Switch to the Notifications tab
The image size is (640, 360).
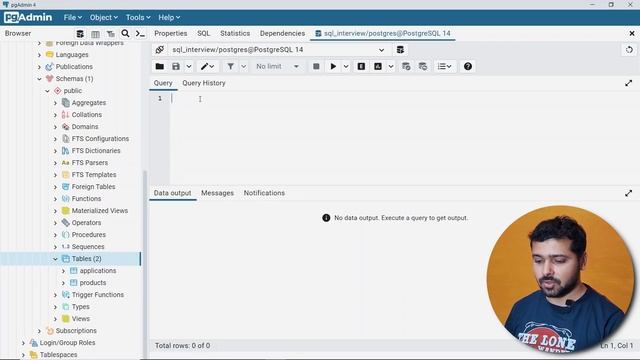click(264, 193)
